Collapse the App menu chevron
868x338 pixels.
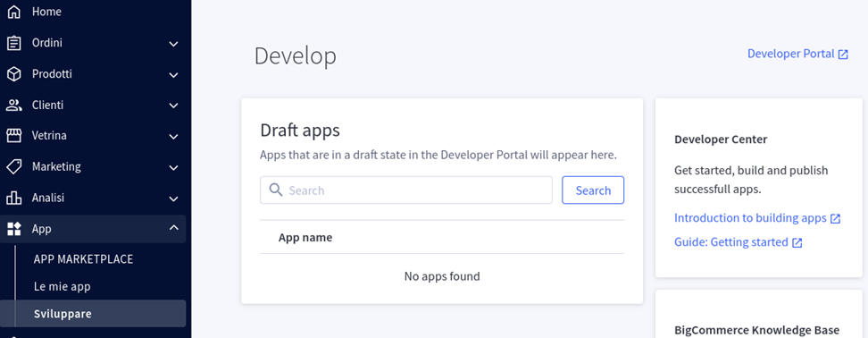[173, 228]
